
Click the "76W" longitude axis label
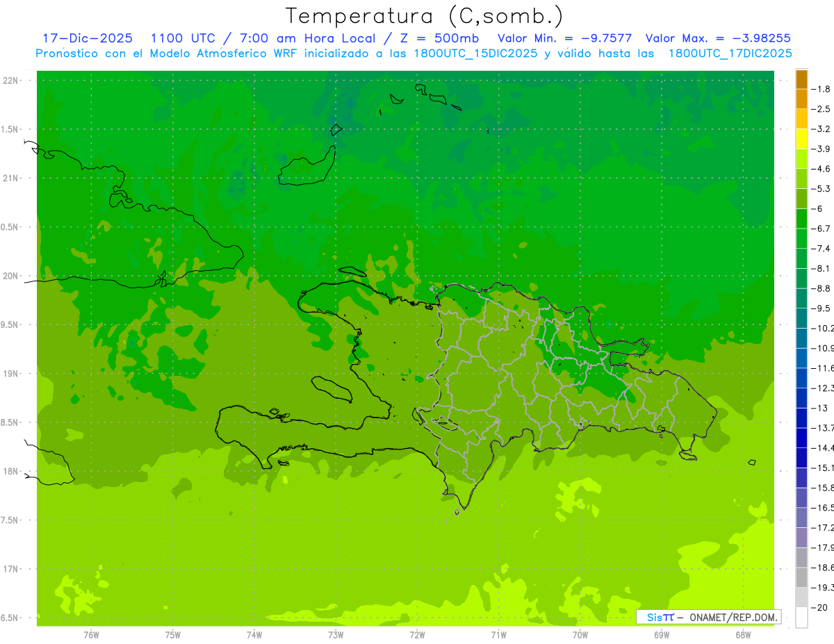[x=91, y=635]
